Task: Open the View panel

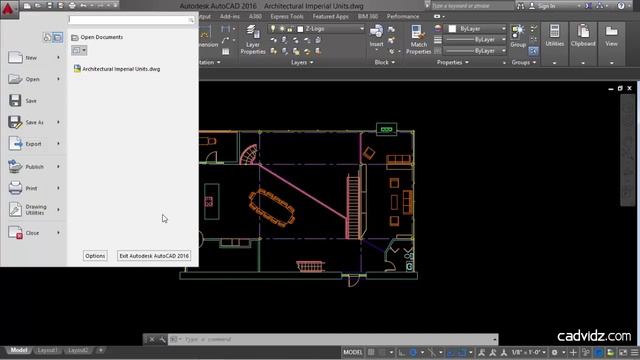Action: [x=611, y=44]
